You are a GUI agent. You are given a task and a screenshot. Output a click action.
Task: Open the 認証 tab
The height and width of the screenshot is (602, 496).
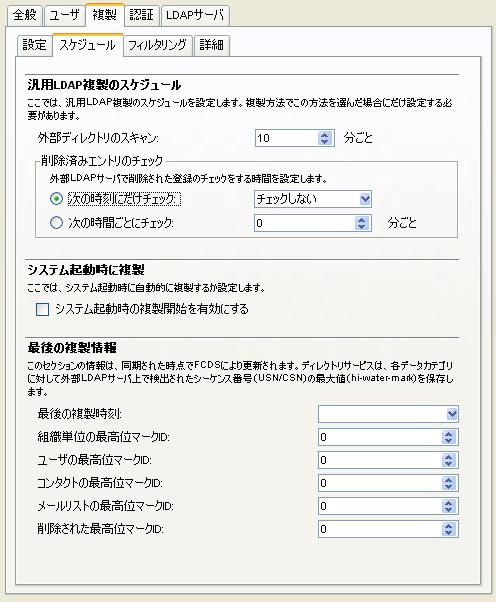[142, 15]
